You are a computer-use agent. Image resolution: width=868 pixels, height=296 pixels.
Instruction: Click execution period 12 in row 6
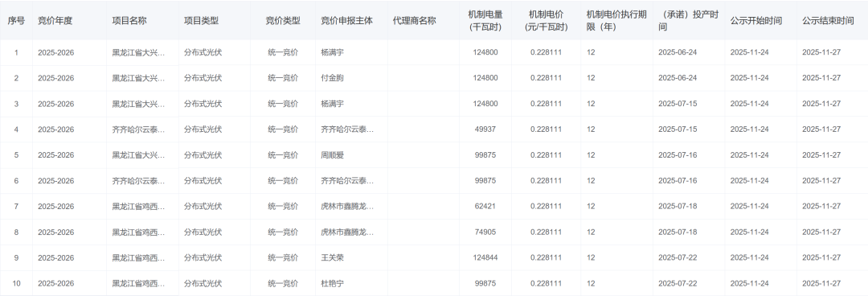(x=592, y=181)
